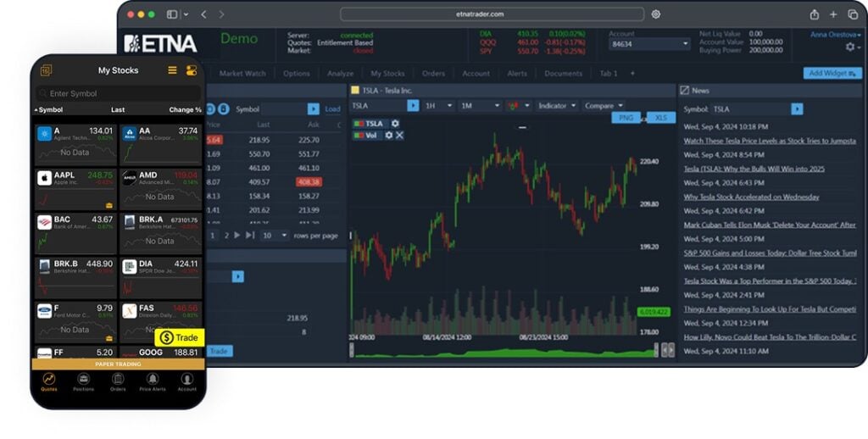
Task: Tap the yellow Trade button on phone
Action: [x=180, y=337]
